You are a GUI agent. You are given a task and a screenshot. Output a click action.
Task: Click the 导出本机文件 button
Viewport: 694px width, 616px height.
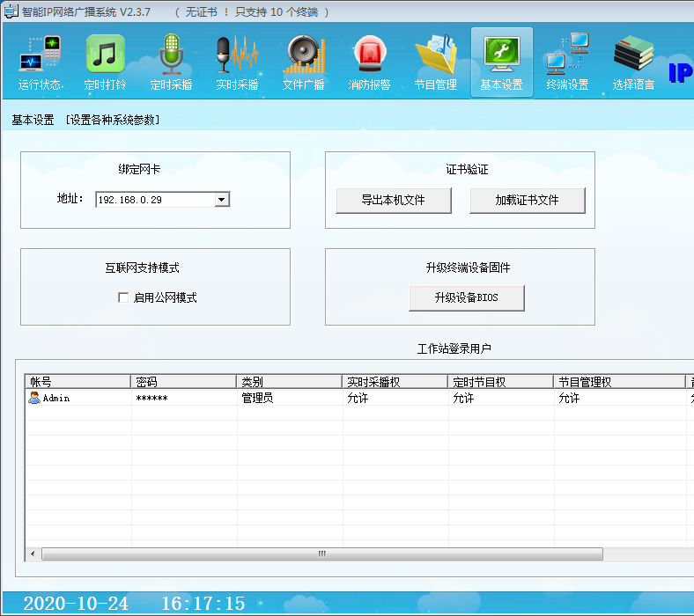(394, 201)
